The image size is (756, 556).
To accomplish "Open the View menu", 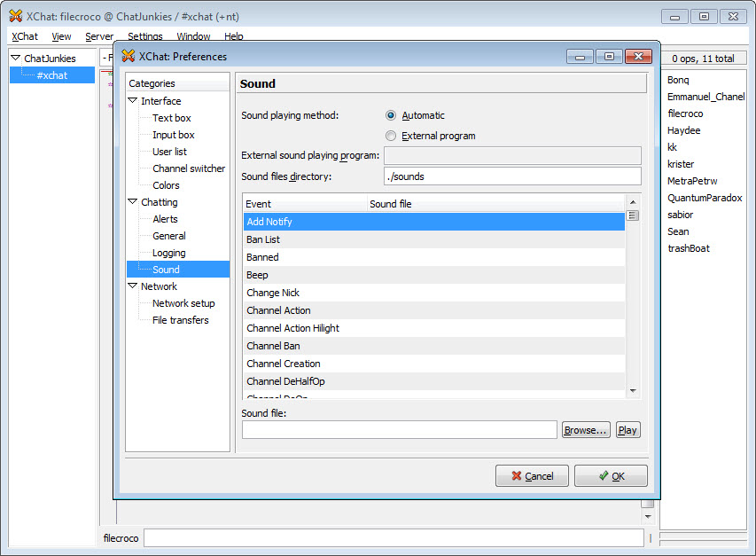I will pyautogui.click(x=61, y=36).
